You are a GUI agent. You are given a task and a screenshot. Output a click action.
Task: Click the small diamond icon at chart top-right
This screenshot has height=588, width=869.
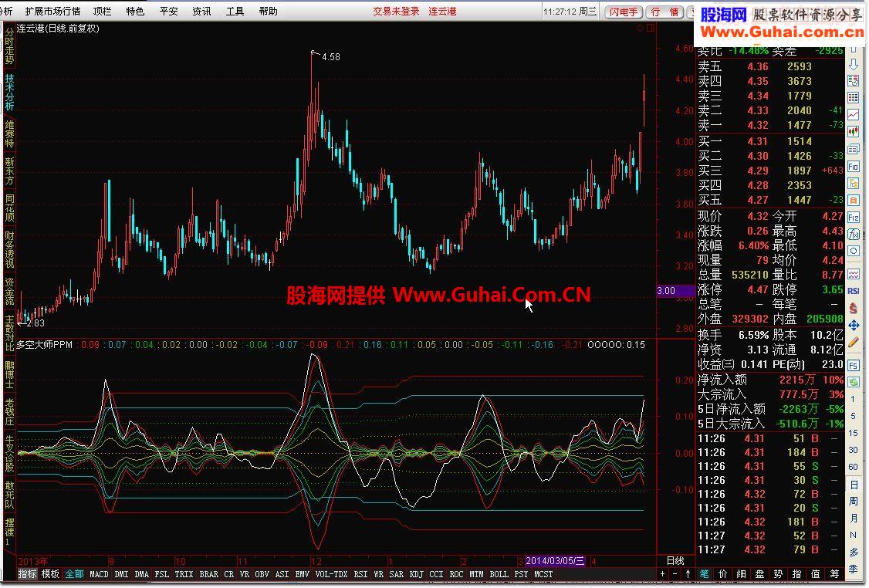coord(640,28)
